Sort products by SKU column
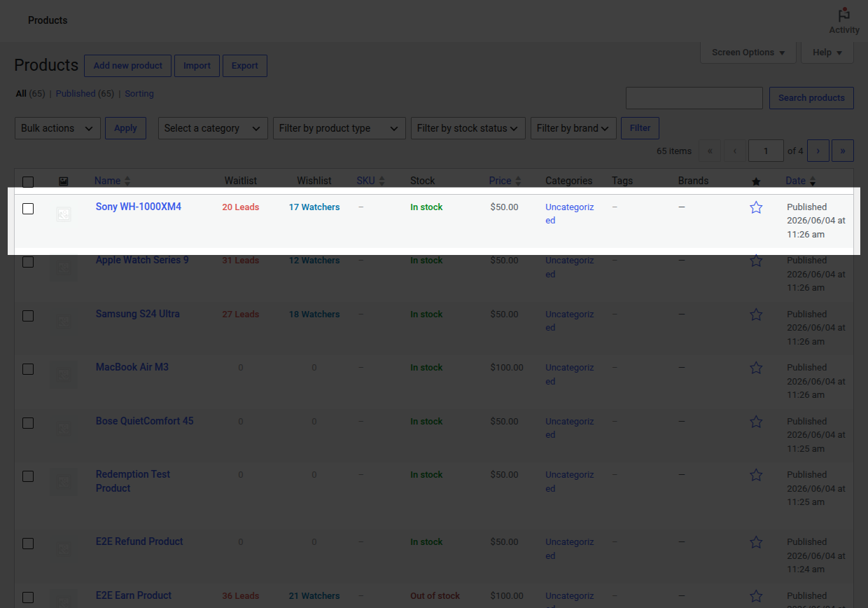 click(x=371, y=181)
